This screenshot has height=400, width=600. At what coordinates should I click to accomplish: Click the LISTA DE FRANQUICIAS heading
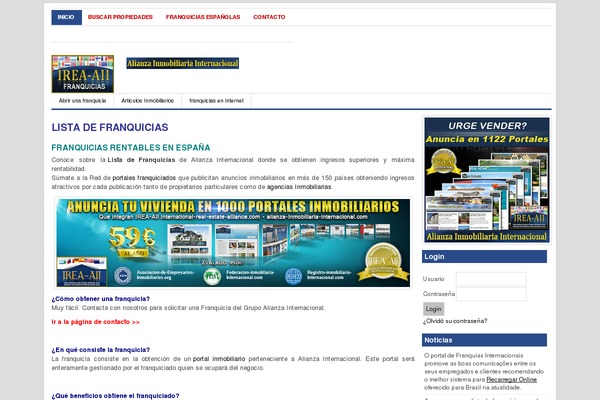point(110,127)
